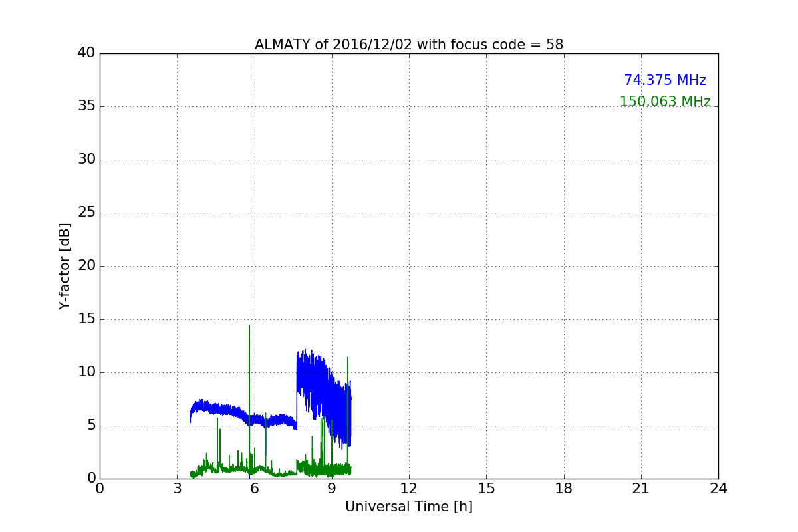Click x-axis tick label '3'
Screen dimensions: 798x532
[177, 489]
